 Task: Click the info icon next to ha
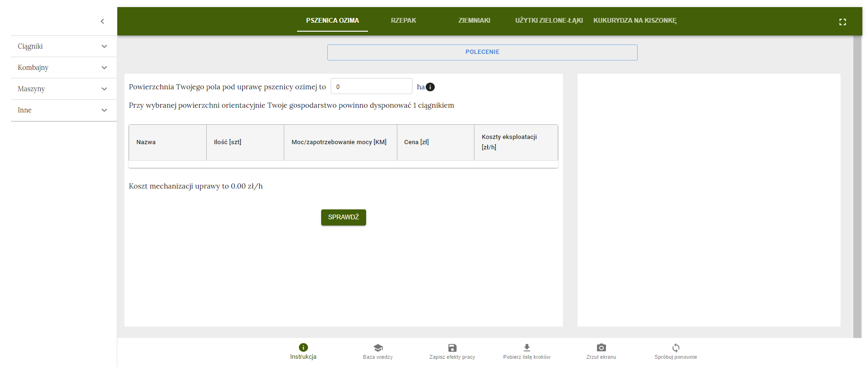click(430, 87)
